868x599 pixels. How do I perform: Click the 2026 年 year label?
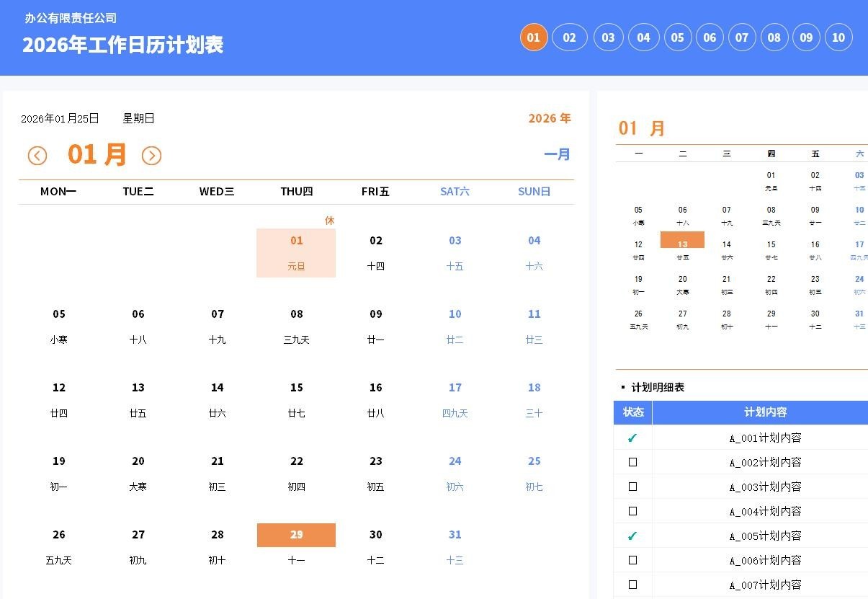tap(550, 118)
